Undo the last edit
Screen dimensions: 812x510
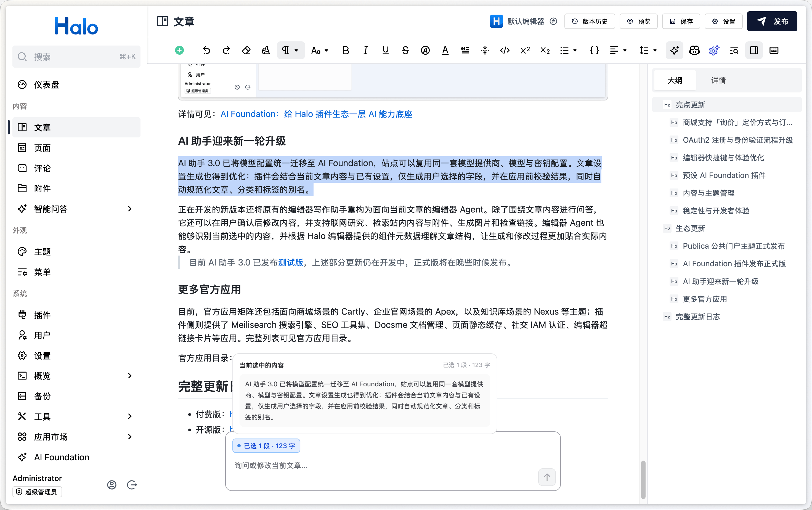coord(206,51)
